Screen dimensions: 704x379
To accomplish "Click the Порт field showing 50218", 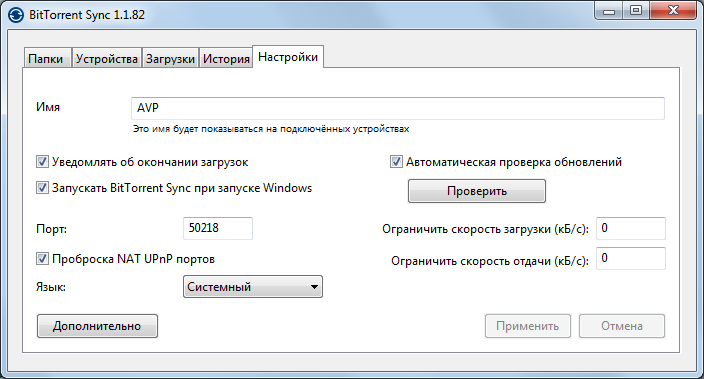I will point(218,228).
